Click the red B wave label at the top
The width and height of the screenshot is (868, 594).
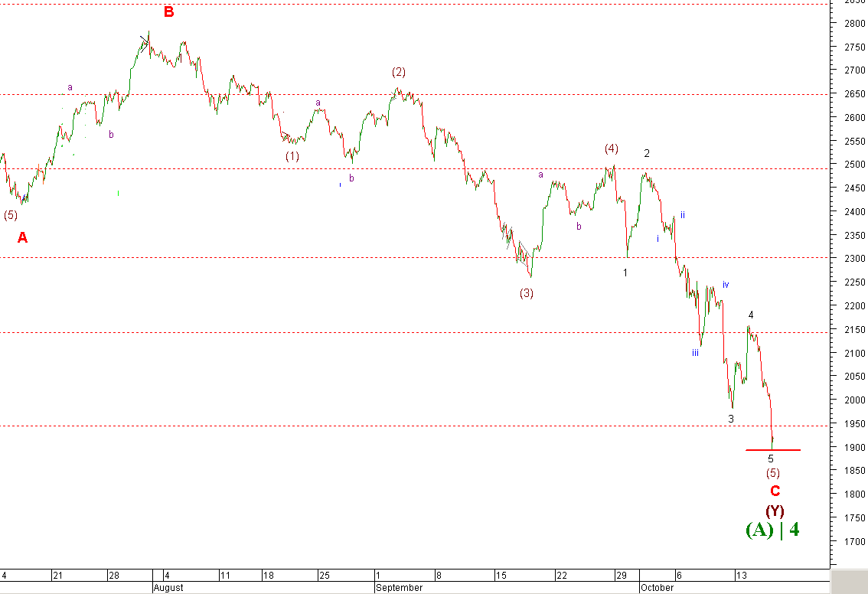169,11
